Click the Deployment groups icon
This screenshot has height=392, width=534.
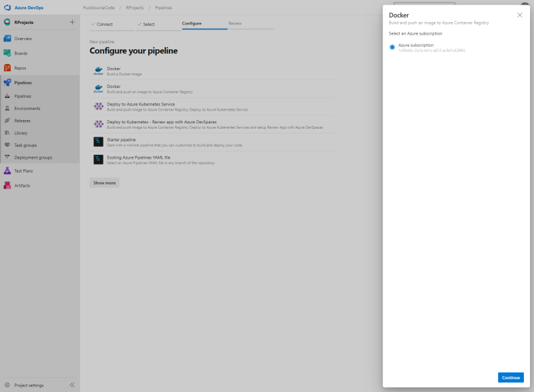click(7, 157)
